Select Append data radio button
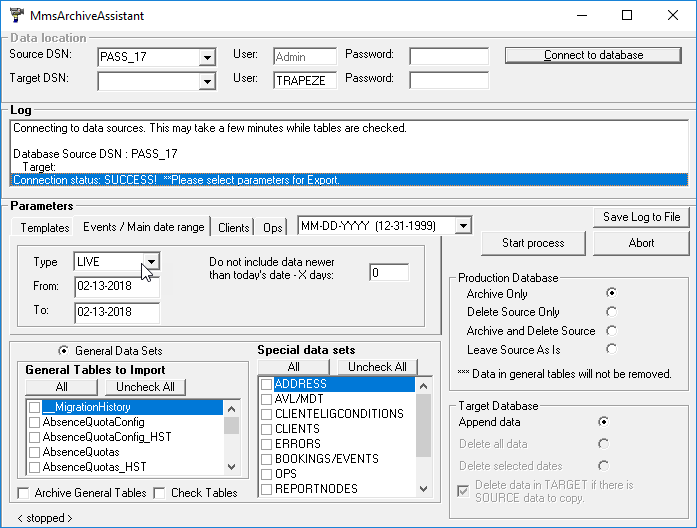 pyautogui.click(x=603, y=421)
